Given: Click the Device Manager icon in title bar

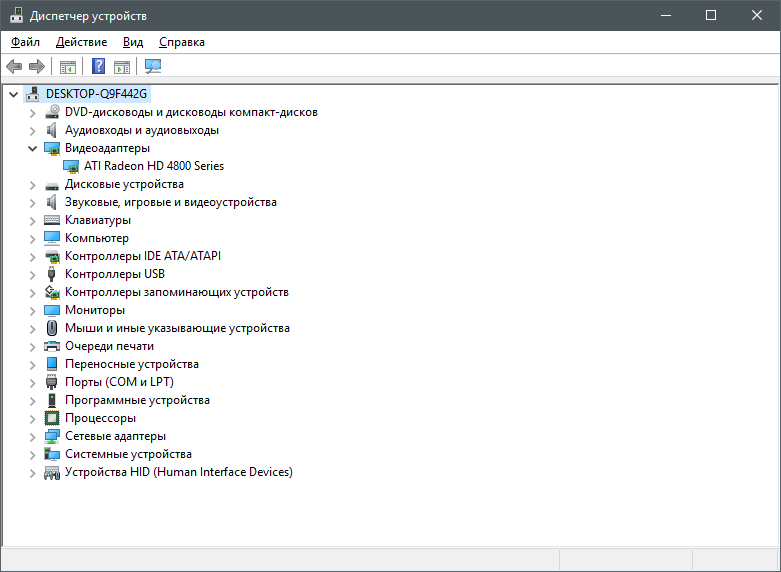Looking at the screenshot, I should [x=15, y=16].
